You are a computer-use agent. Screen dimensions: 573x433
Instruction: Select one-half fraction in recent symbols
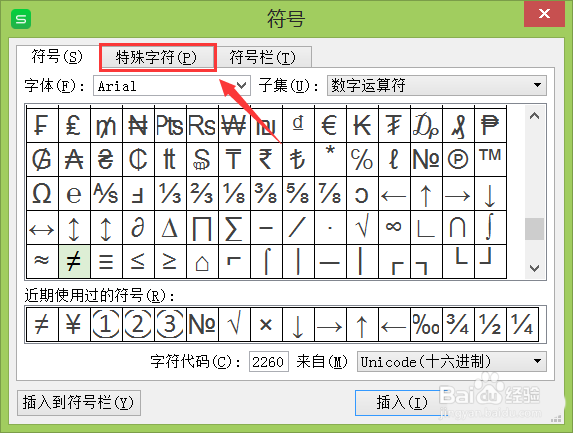coord(490,324)
